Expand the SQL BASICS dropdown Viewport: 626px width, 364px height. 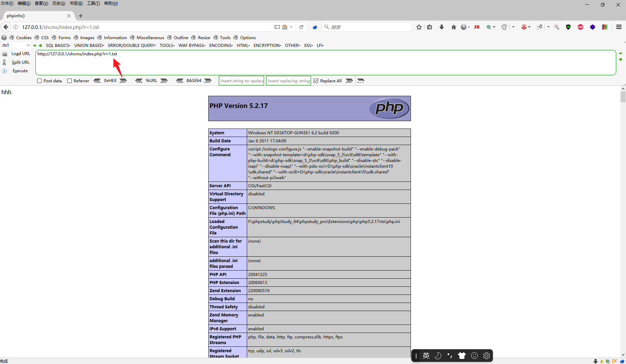[x=58, y=46]
